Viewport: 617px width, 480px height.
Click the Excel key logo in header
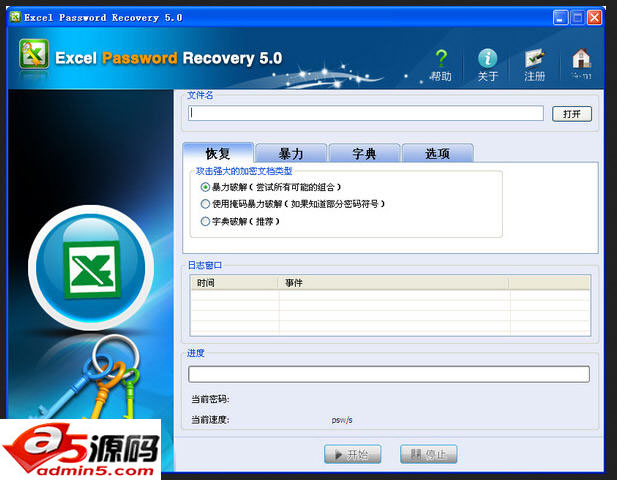pyautogui.click(x=34, y=54)
